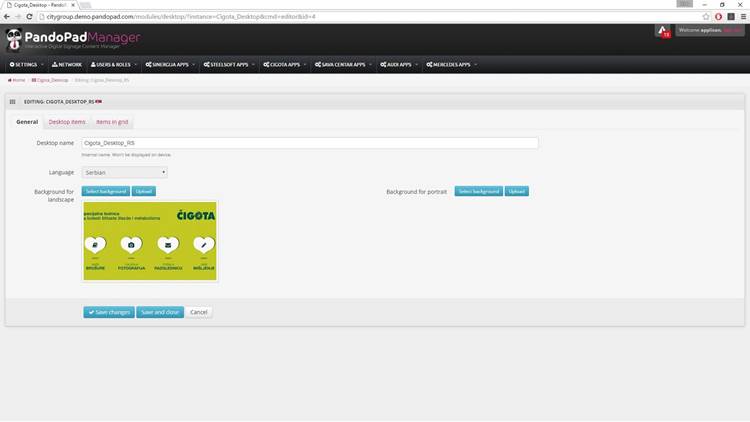Expand the Audi Apps menu
Image resolution: width=750 pixels, height=422 pixels.
coord(399,64)
